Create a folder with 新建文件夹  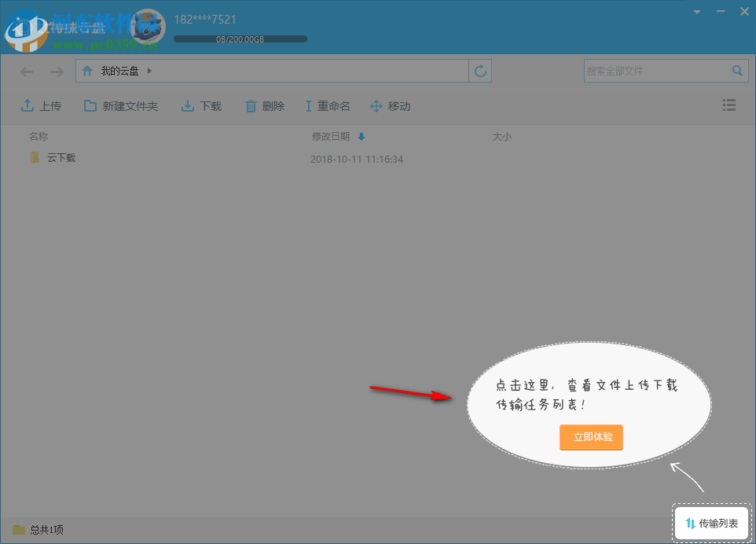tap(120, 106)
